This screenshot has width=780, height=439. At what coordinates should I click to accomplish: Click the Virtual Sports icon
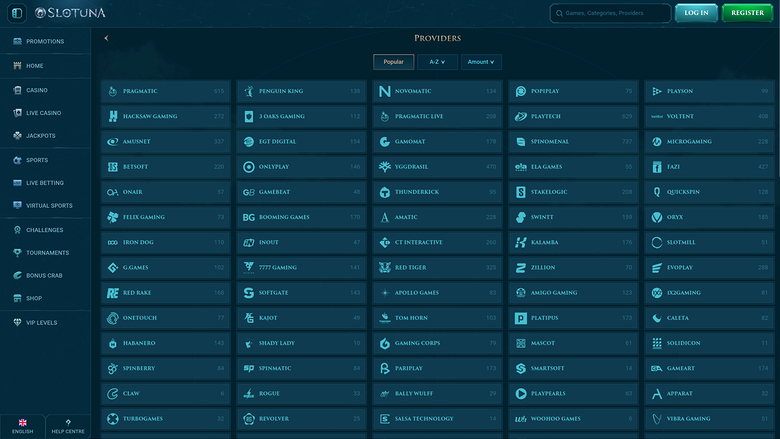(17, 205)
